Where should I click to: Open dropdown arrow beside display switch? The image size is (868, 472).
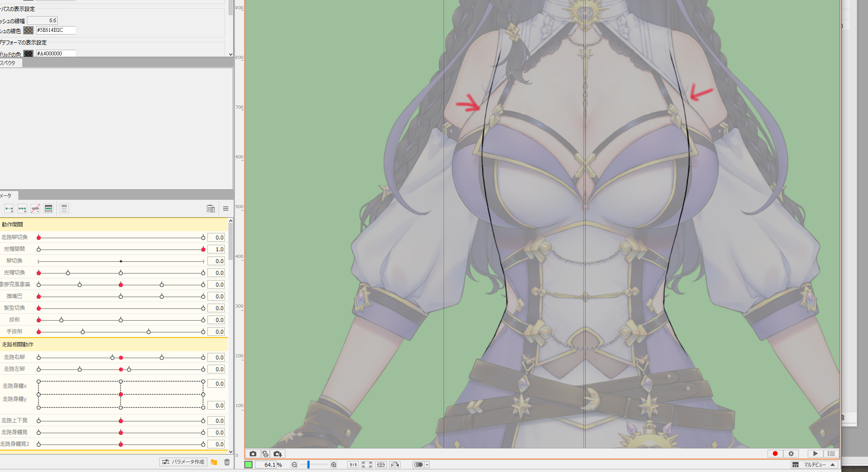[427, 465]
